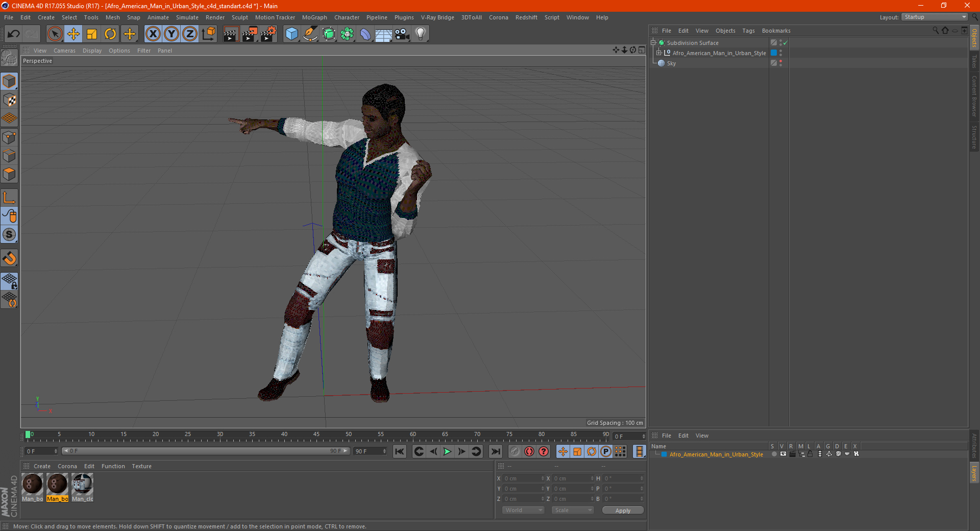The width and height of the screenshot is (980, 531).
Task: Click the timeline preview range slider
Action: [x=206, y=451]
